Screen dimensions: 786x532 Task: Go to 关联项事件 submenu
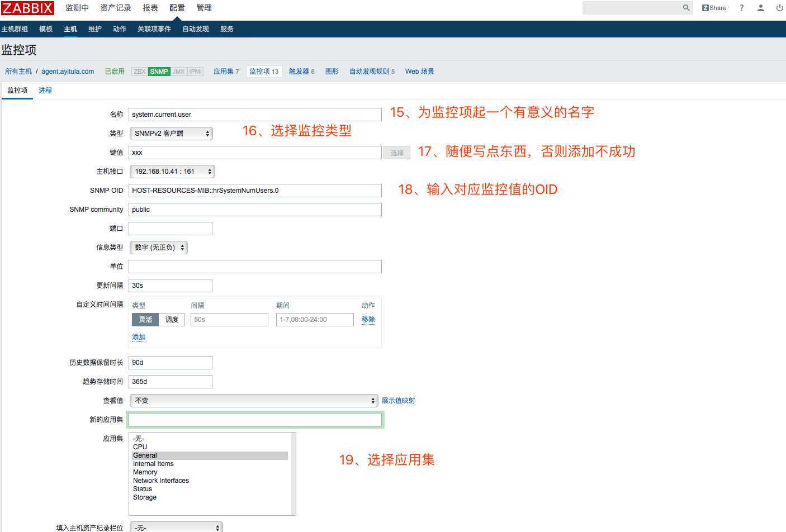[154, 29]
